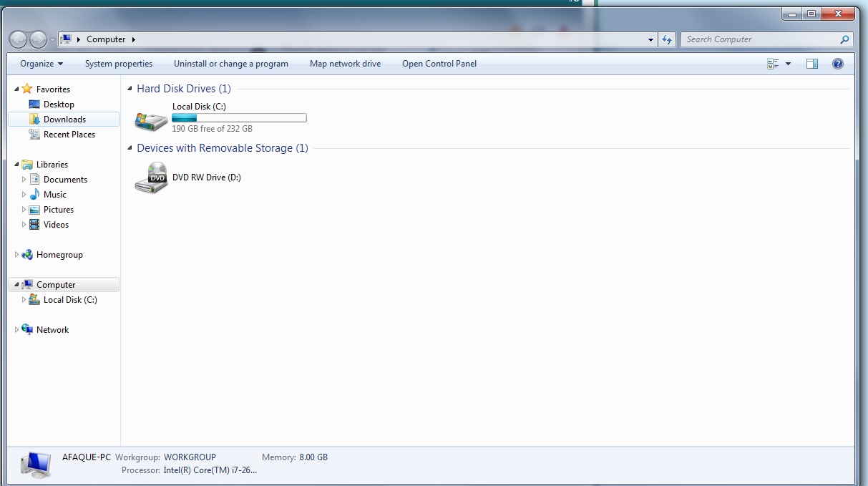Screen dimensions: 868x486
Task: Click the Change your view icon
Action: click(773, 64)
